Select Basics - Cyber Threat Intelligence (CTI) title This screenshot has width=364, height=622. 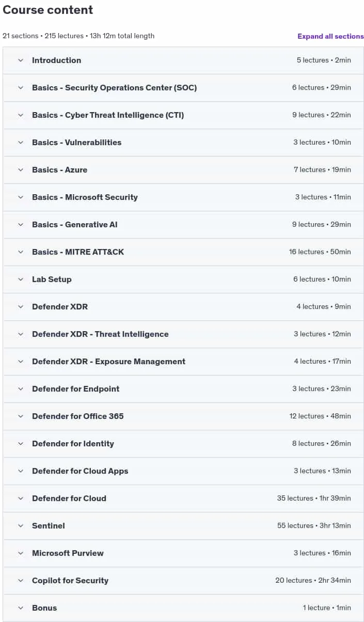point(108,115)
